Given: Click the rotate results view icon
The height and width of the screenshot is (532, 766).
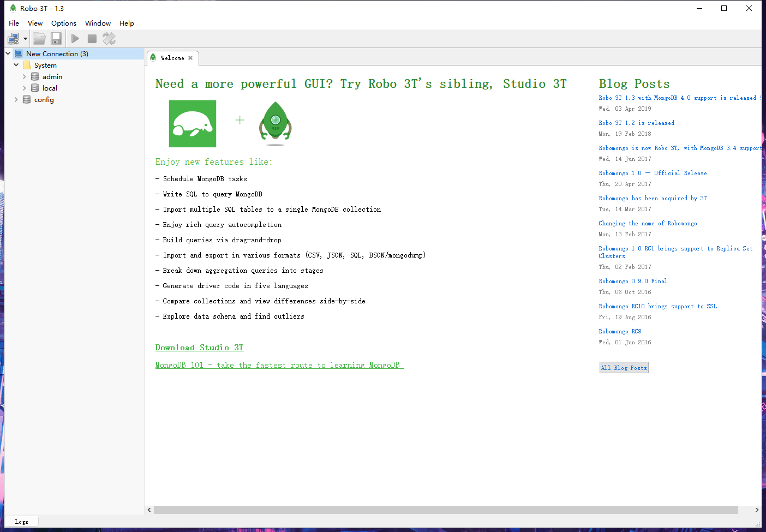Looking at the screenshot, I should click(109, 38).
